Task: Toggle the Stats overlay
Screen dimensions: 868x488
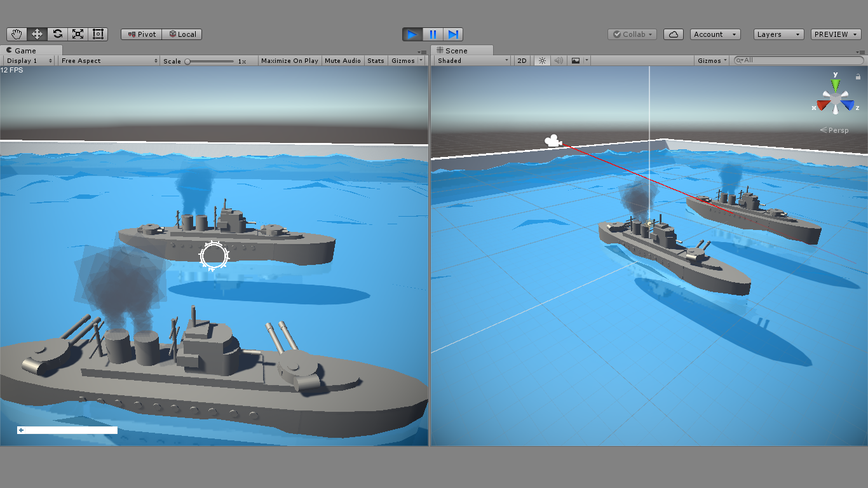Action: pyautogui.click(x=376, y=61)
